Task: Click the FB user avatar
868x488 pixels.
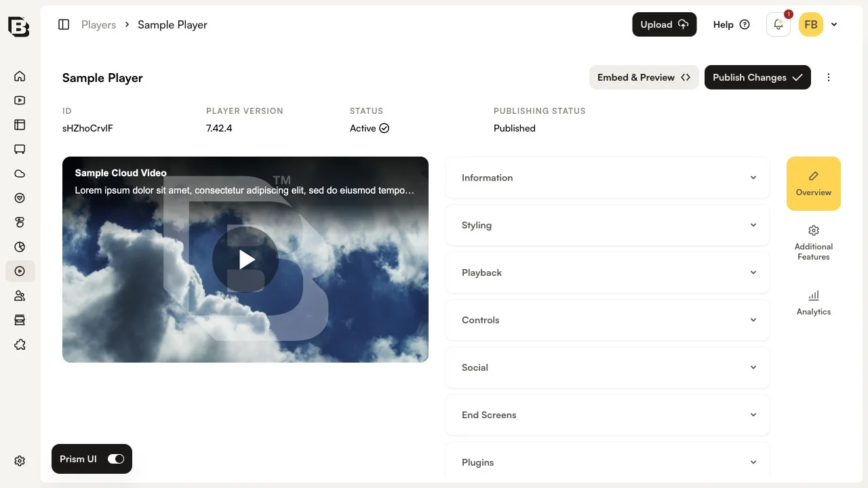Action: 811,24
